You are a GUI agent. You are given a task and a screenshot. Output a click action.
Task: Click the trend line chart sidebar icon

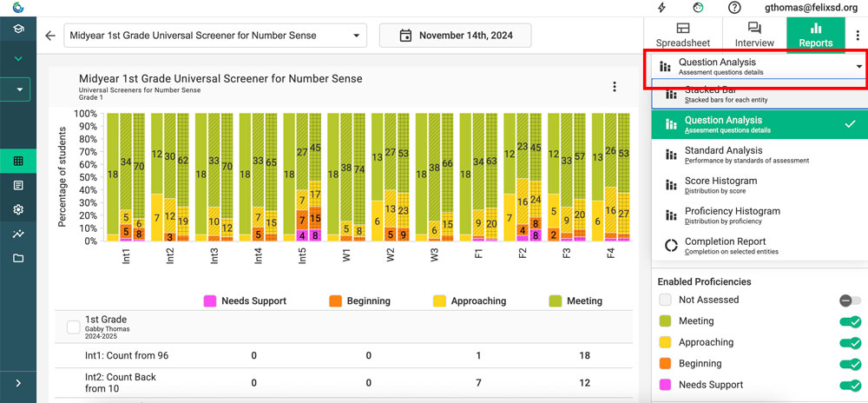coord(18,234)
